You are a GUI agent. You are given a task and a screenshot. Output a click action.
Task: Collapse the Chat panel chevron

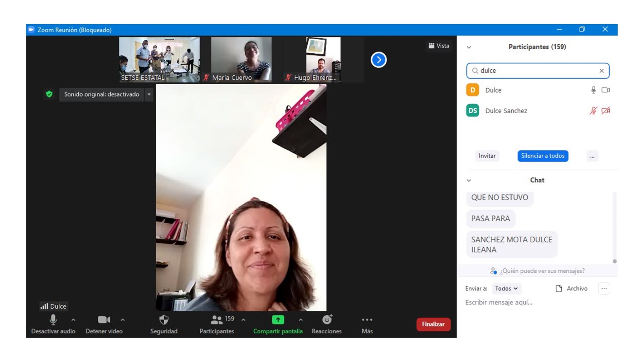click(469, 180)
